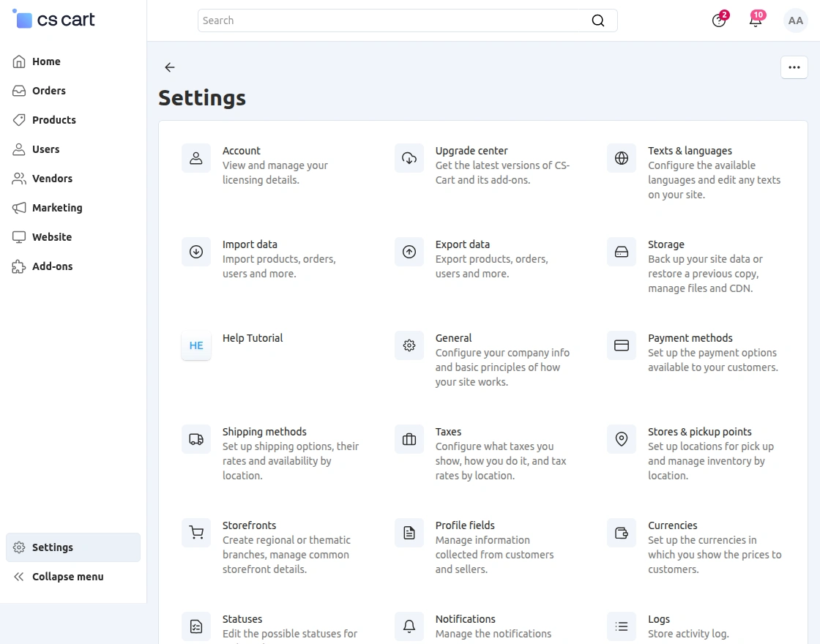The width and height of the screenshot is (820, 644).
Task: Open the Taxes link
Action: tap(448, 432)
